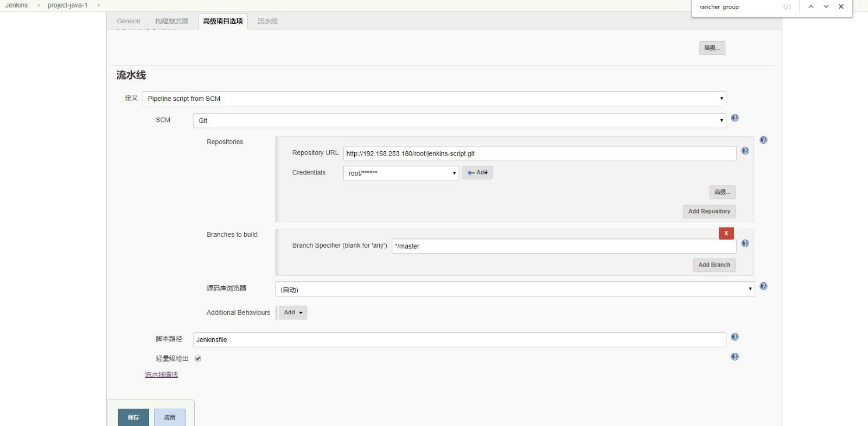Open help for script path field
The height and width of the screenshot is (426, 868).
click(x=735, y=337)
